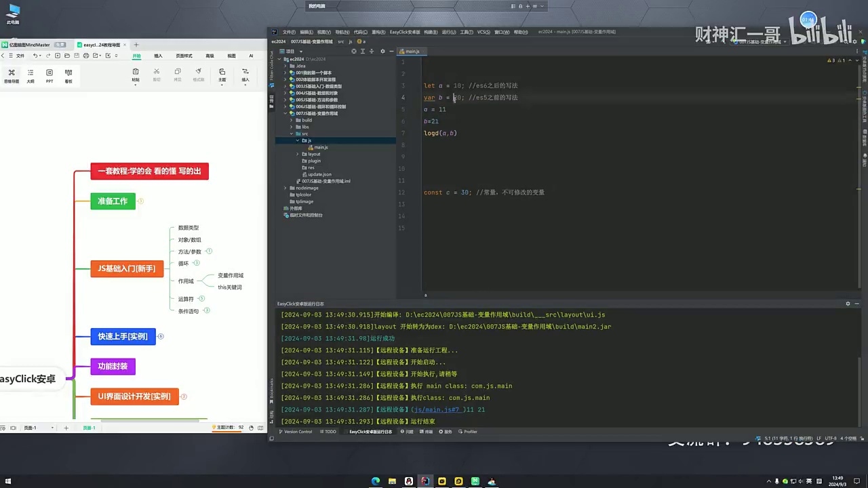Add new MindMaster document tab with plus
This screenshot has height=488, width=868.
(136, 45)
